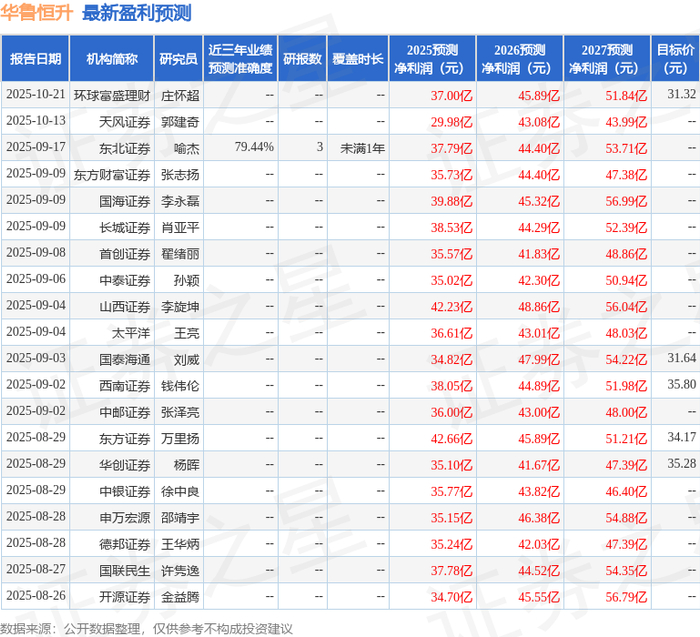Click the 东方财富证券 institution cell
The image size is (700, 637).
112,175
